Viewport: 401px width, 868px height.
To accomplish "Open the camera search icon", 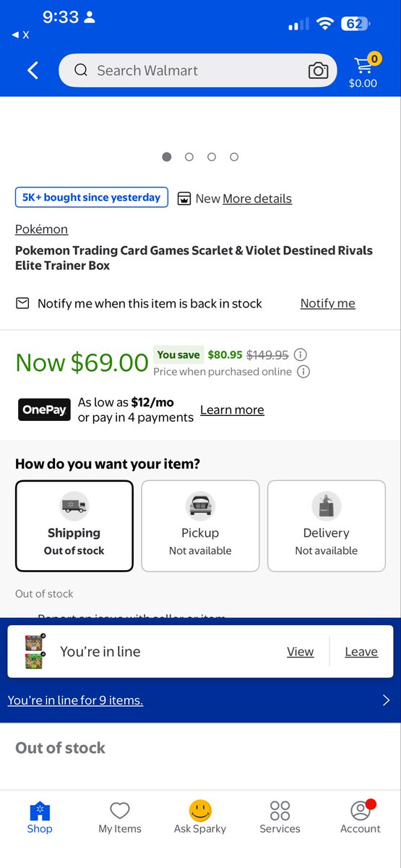I will (x=318, y=70).
